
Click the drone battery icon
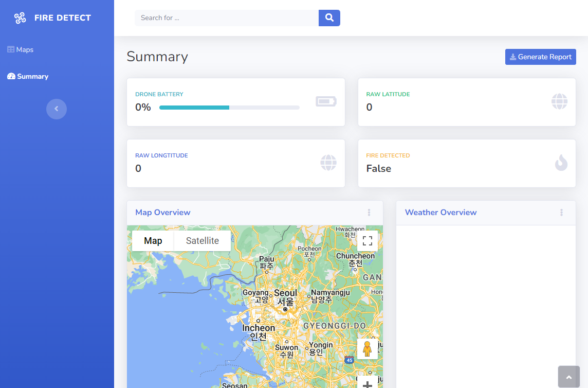(326, 102)
